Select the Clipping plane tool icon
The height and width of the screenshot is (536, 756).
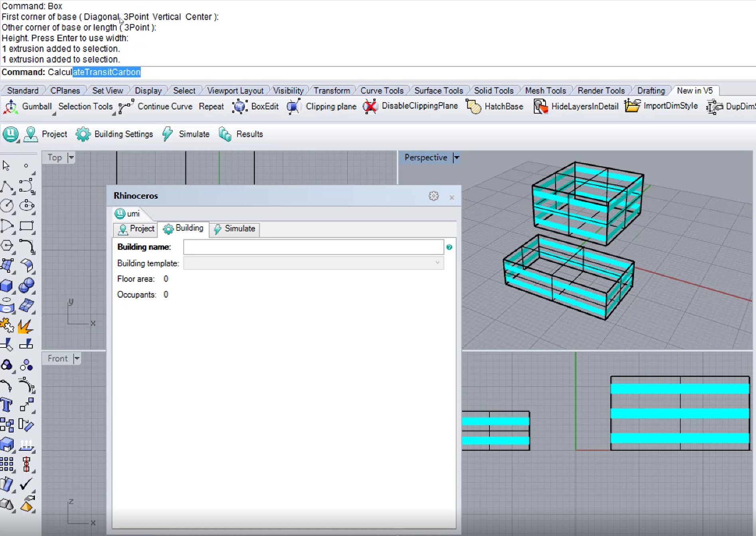pos(294,107)
